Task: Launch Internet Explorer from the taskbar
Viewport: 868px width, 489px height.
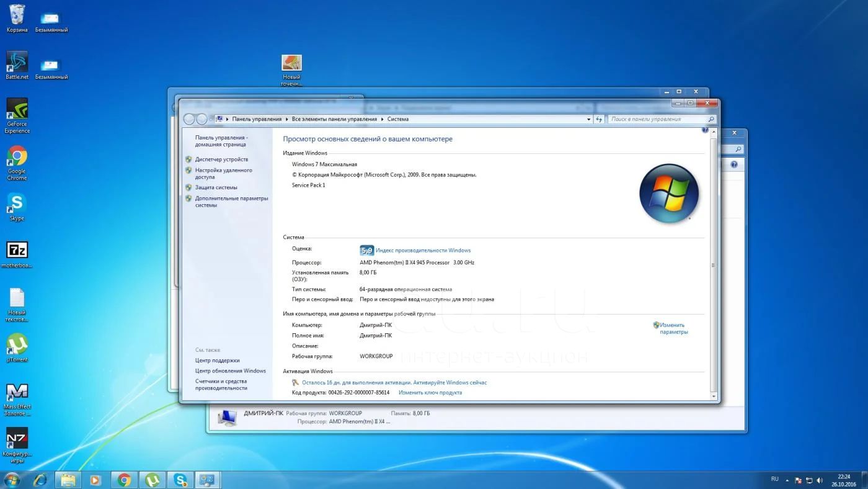Action: click(40, 480)
